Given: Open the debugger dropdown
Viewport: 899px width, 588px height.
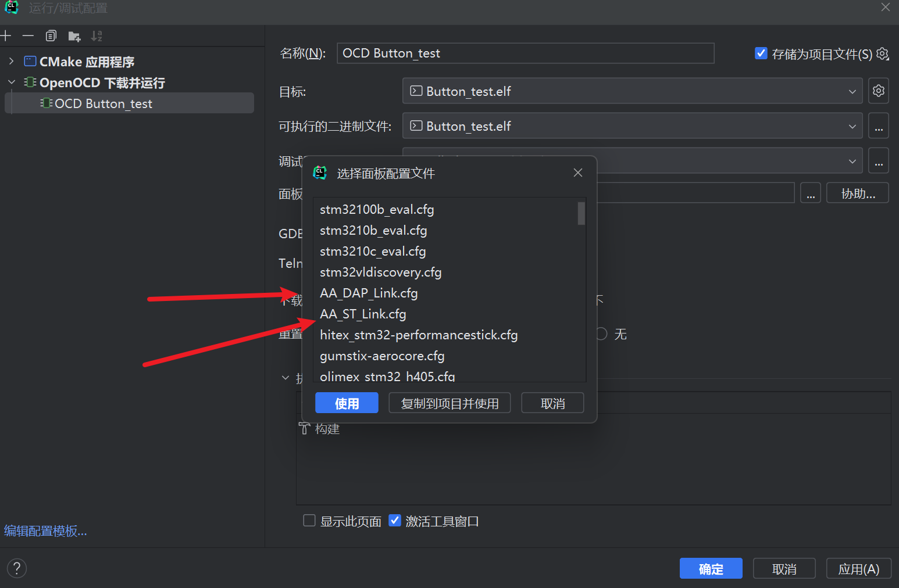Looking at the screenshot, I should point(852,161).
